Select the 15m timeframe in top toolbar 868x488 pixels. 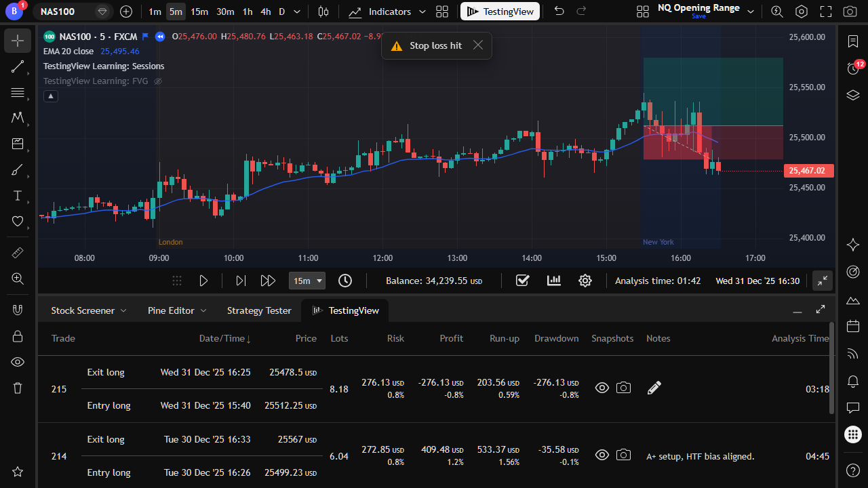(x=199, y=12)
